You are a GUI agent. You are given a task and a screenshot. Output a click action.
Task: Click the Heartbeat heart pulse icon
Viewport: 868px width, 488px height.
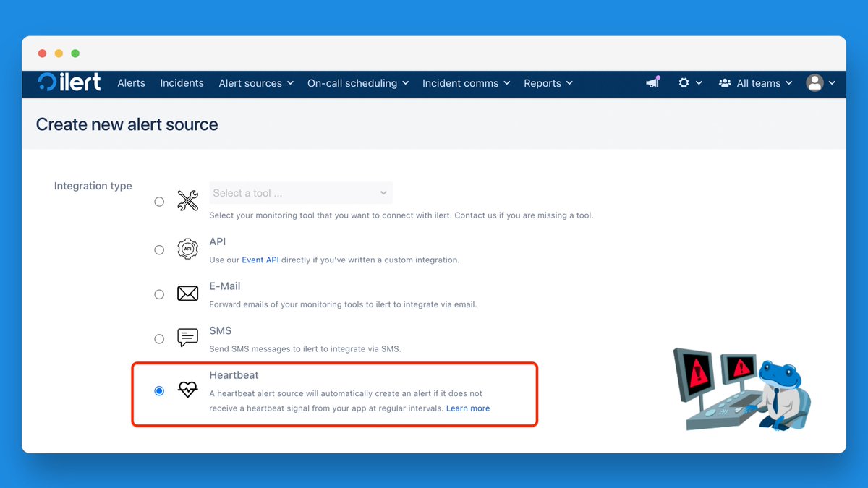click(x=187, y=390)
